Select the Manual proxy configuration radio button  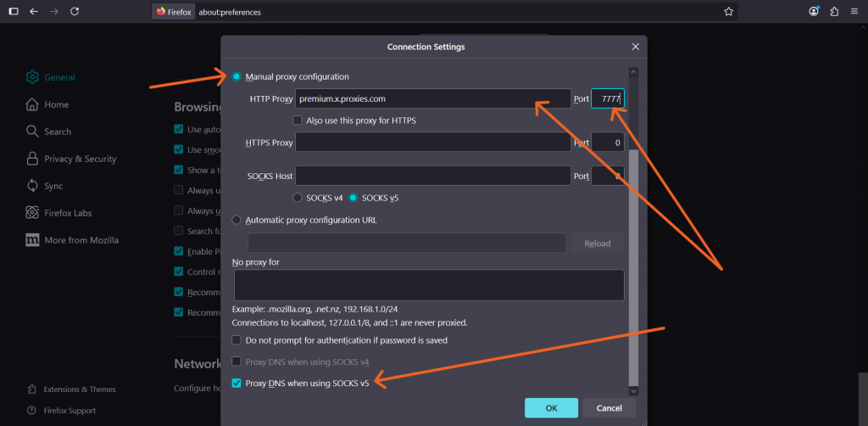[x=236, y=76]
